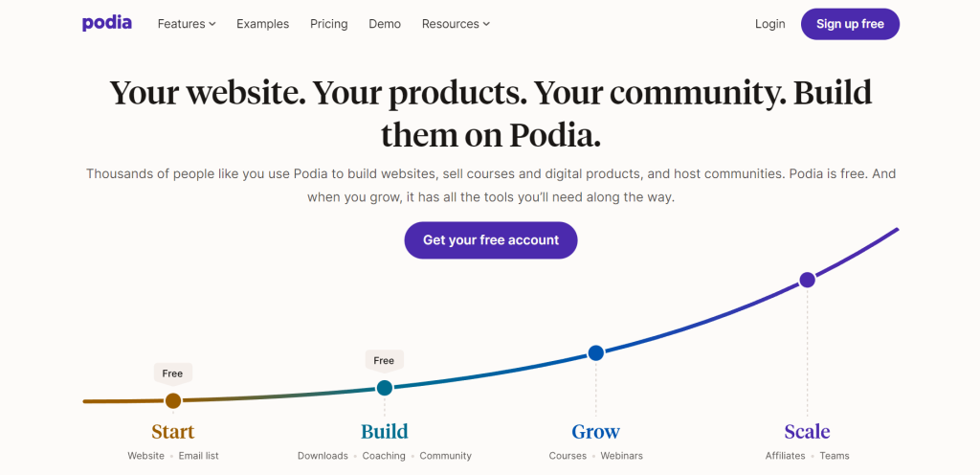Select Demo in the navigation bar

pos(385,24)
